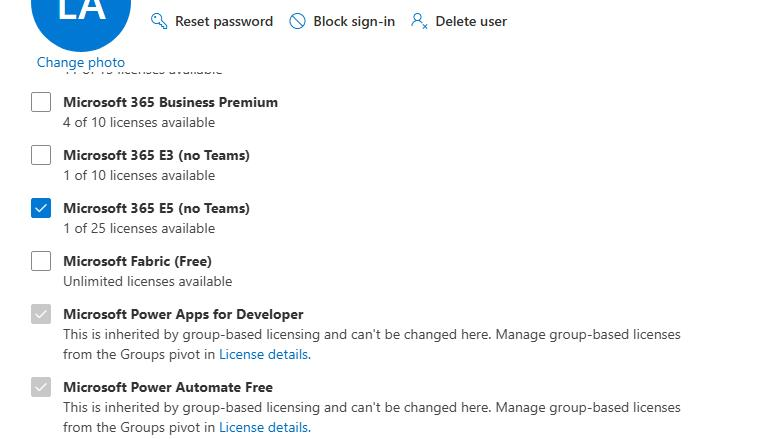Click the Microsoft 365 Business Premium label
This screenshot has height=439, width=783.
[170, 102]
